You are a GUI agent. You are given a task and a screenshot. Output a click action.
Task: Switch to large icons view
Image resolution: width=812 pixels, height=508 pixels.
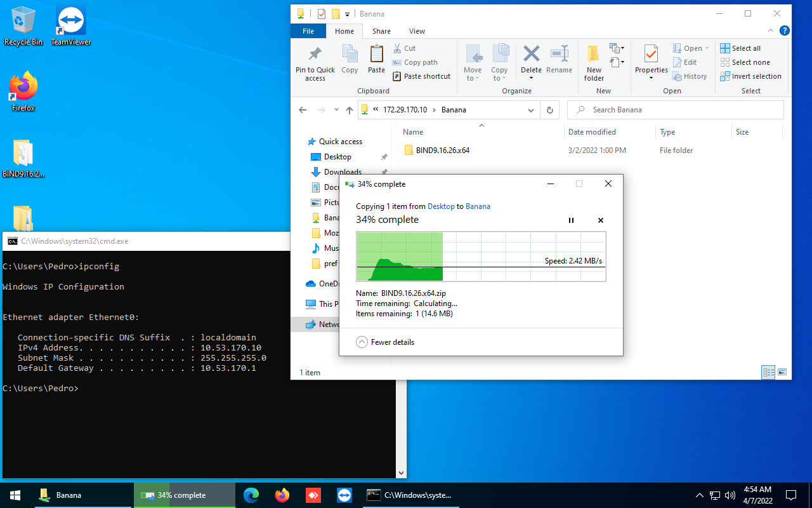coord(782,372)
